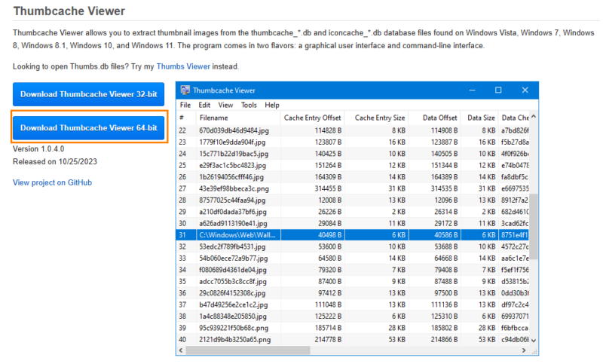Select highlighted row C:\Windows\Web\Wall...
This screenshot has height=364, width=603.
coord(353,235)
